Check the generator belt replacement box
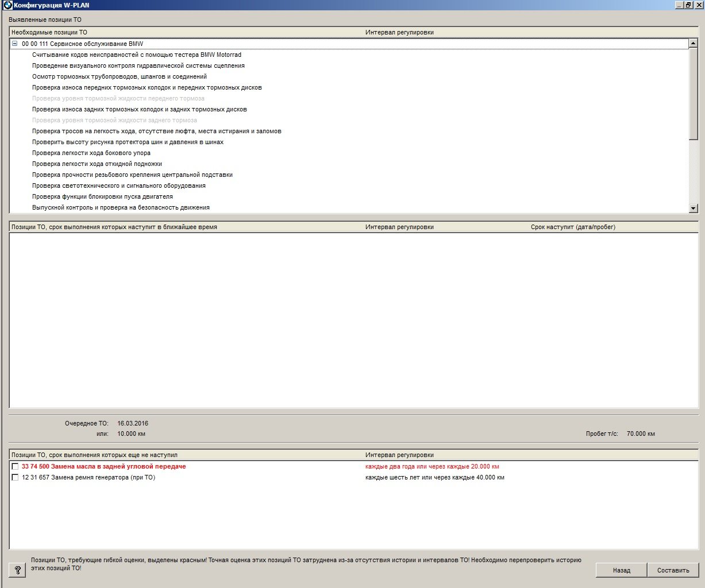This screenshot has width=705, height=588. pos(15,478)
